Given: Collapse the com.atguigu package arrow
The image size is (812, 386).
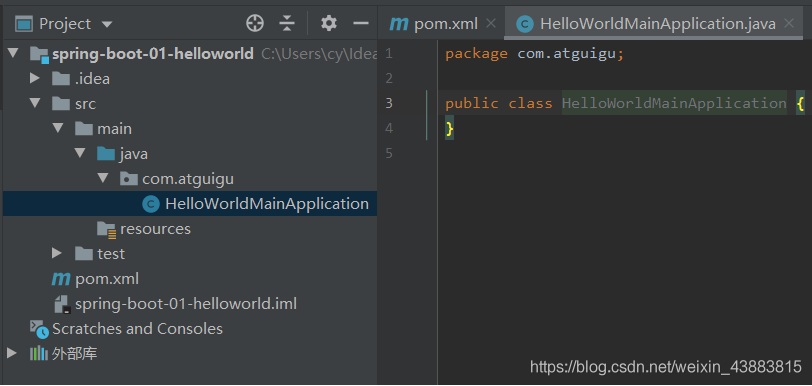Looking at the screenshot, I should (x=103, y=178).
